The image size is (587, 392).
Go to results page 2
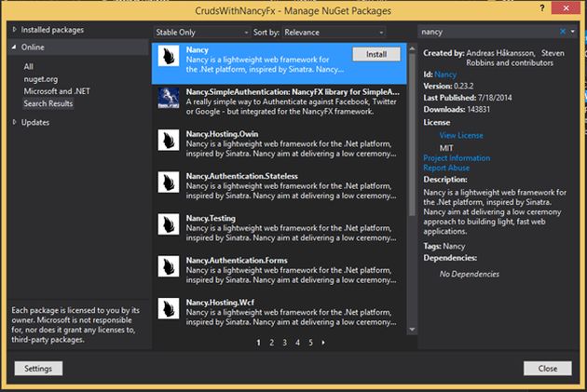tap(271, 343)
